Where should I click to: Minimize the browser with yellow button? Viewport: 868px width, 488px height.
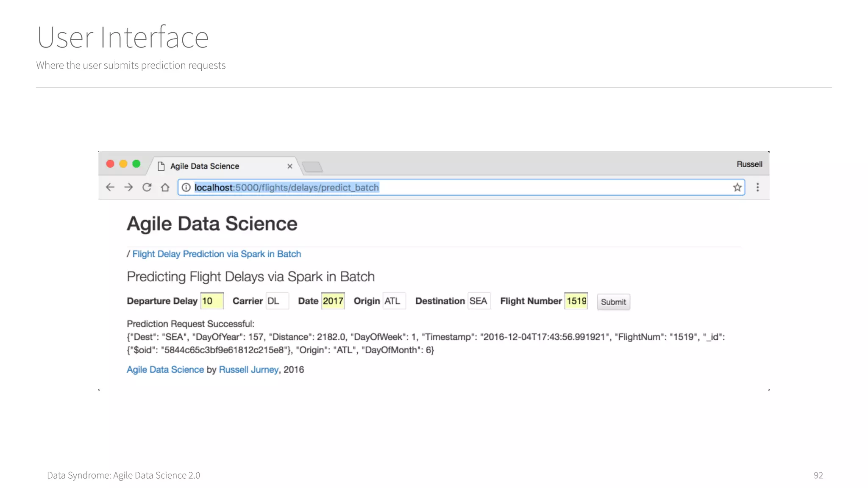(x=123, y=164)
